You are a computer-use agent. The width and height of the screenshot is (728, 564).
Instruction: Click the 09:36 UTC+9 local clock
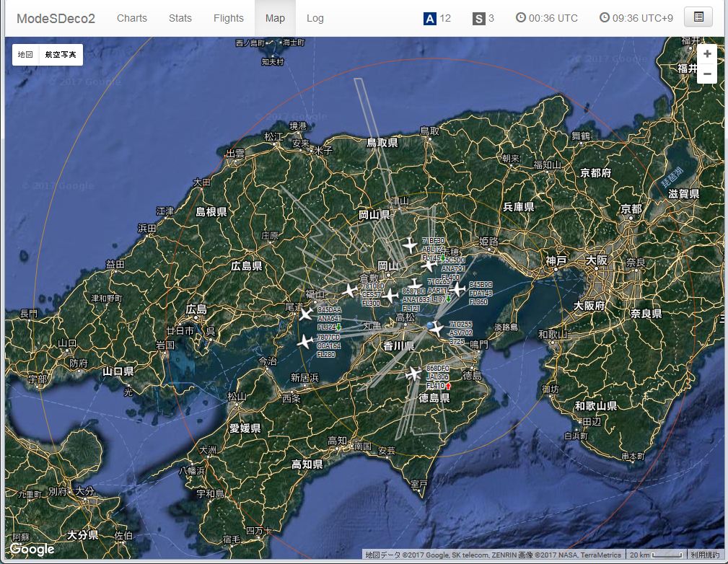coord(636,18)
